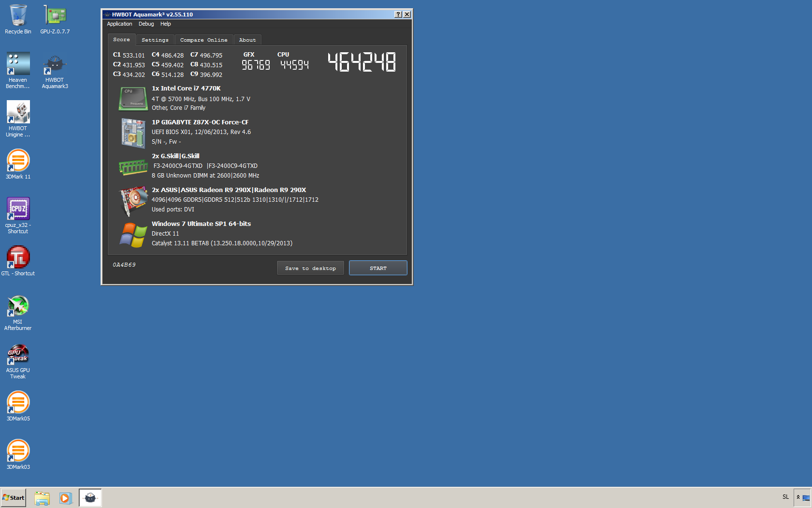This screenshot has width=812, height=508.
Task: Click the Used ports: DVI line
Action: (x=173, y=209)
